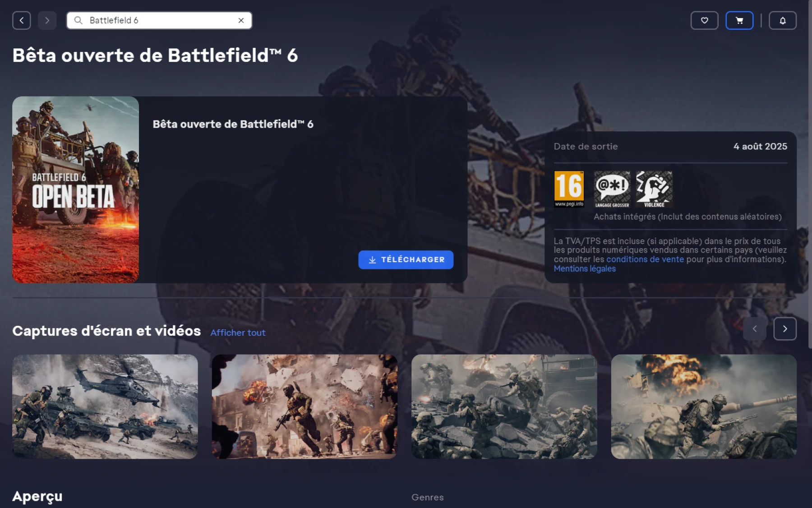Click the PEGI 16 rating icon
This screenshot has height=508, width=812.
[569, 189]
